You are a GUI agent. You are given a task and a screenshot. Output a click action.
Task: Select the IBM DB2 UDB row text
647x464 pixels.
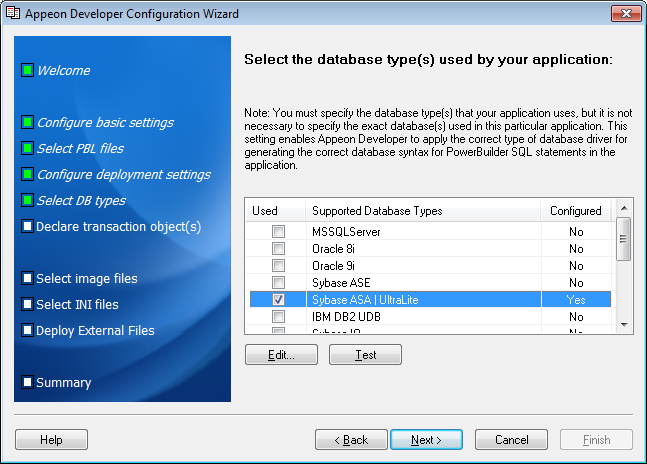pyautogui.click(x=346, y=317)
